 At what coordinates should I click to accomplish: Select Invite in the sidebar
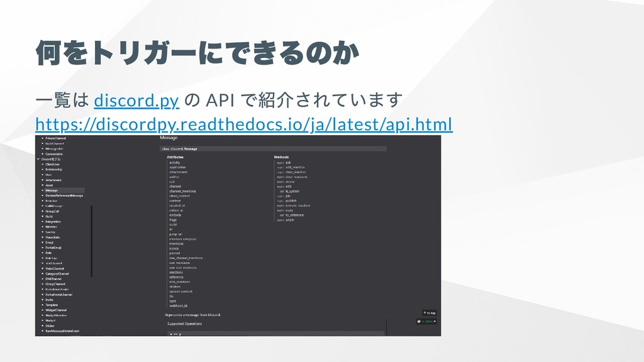(x=49, y=300)
